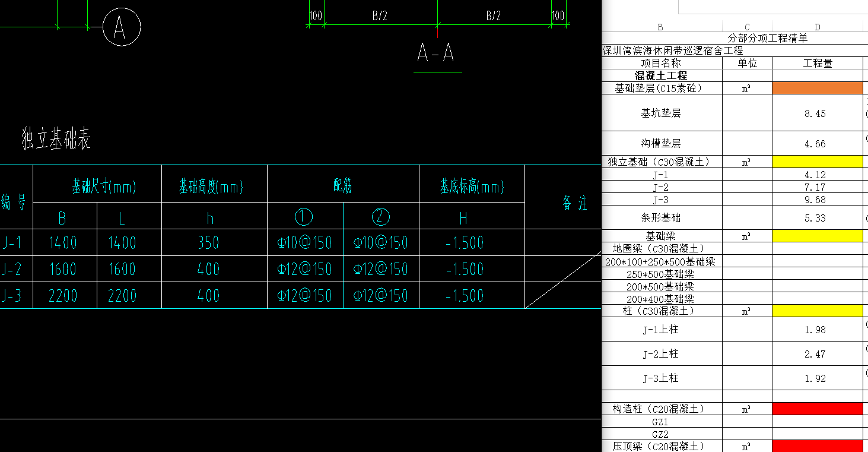Click the -1.500 elevation in row J-2
The image size is (868, 452).
pyautogui.click(x=465, y=269)
